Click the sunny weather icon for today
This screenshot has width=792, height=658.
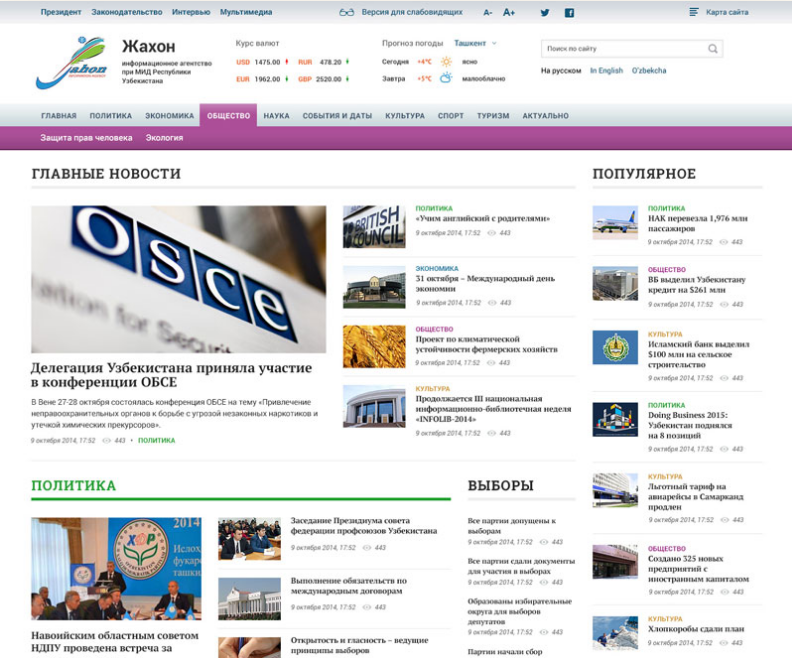pyautogui.click(x=446, y=62)
